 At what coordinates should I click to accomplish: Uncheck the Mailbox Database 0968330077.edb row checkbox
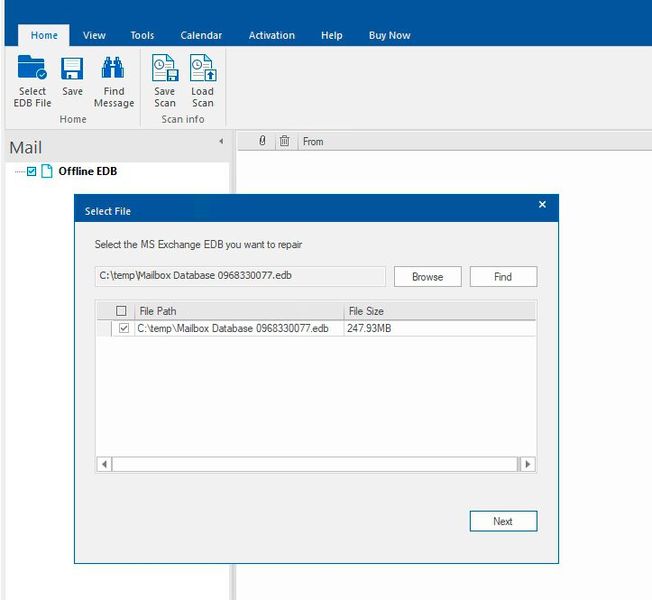click(x=124, y=328)
